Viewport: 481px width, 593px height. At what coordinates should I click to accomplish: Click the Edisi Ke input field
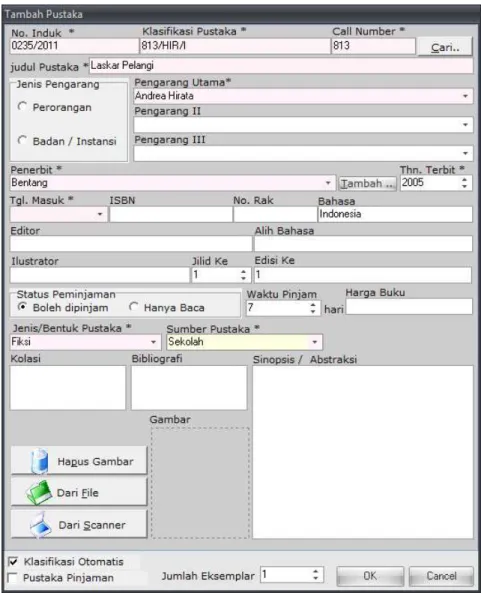(363, 275)
